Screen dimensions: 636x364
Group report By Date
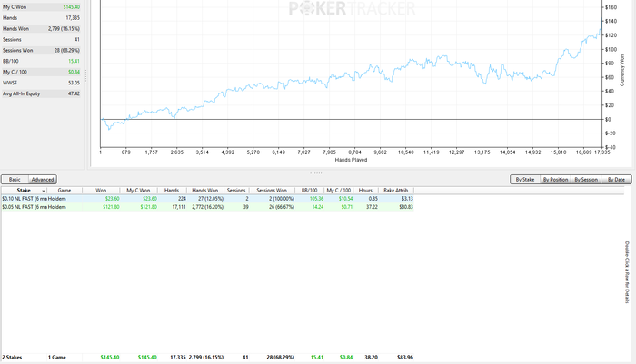pos(616,179)
